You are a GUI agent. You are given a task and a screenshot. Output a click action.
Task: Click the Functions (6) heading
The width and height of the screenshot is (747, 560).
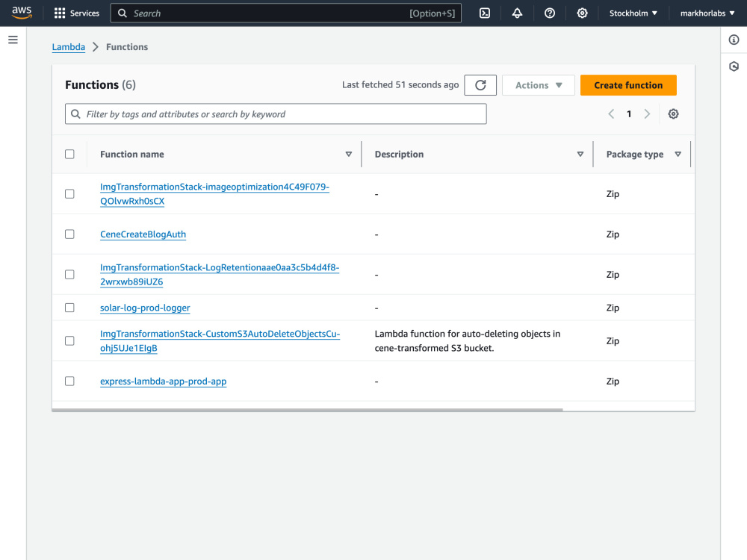point(101,85)
